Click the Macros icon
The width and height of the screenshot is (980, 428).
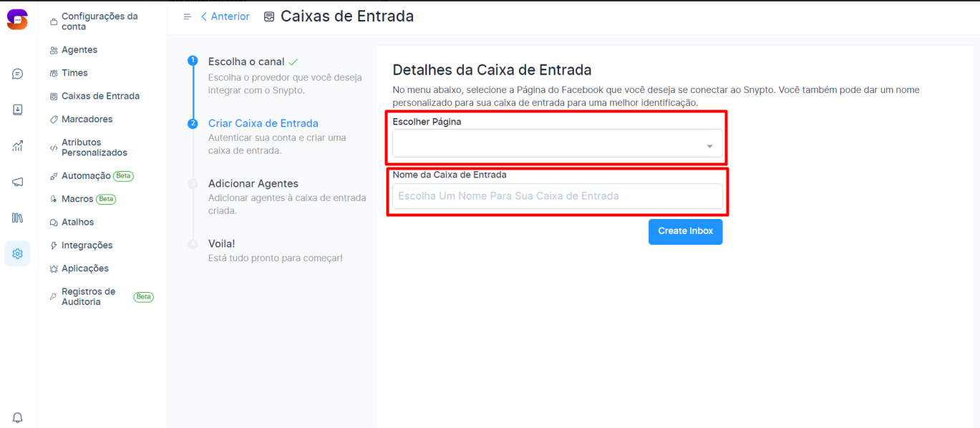coord(54,199)
